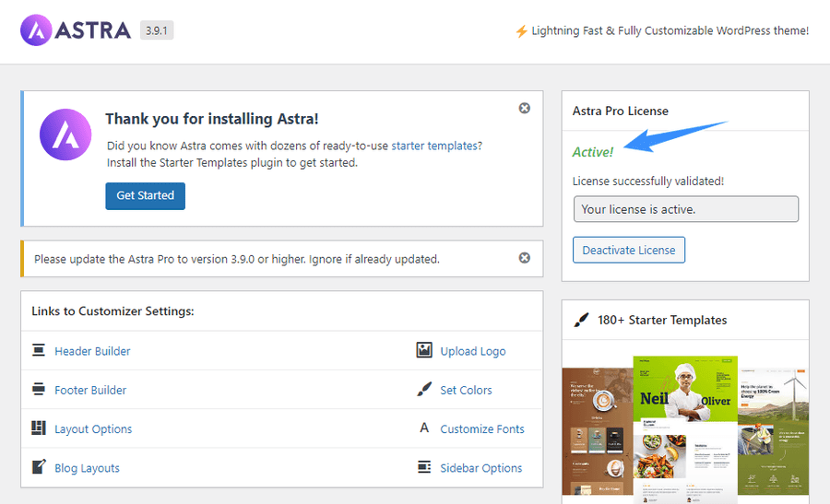This screenshot has width=830, height=504.
Task: Click the Customize Fonts letter icon
Action: coord(424,428)
